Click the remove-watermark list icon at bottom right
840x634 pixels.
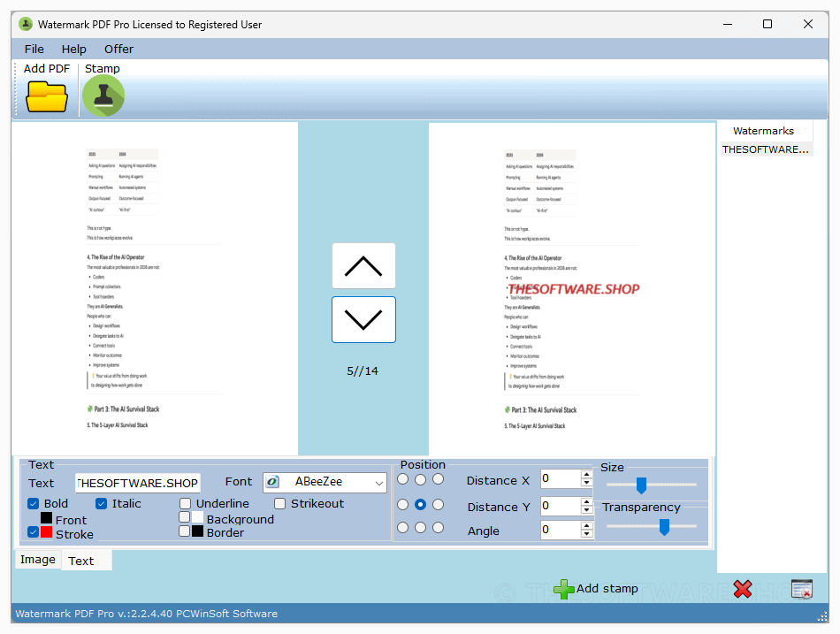click(x=801, y=588)
